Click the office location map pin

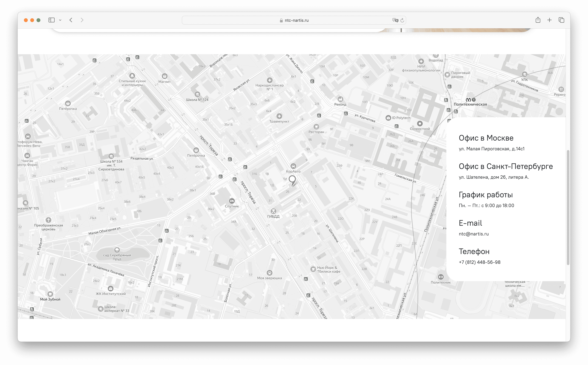tap(292, 181)
